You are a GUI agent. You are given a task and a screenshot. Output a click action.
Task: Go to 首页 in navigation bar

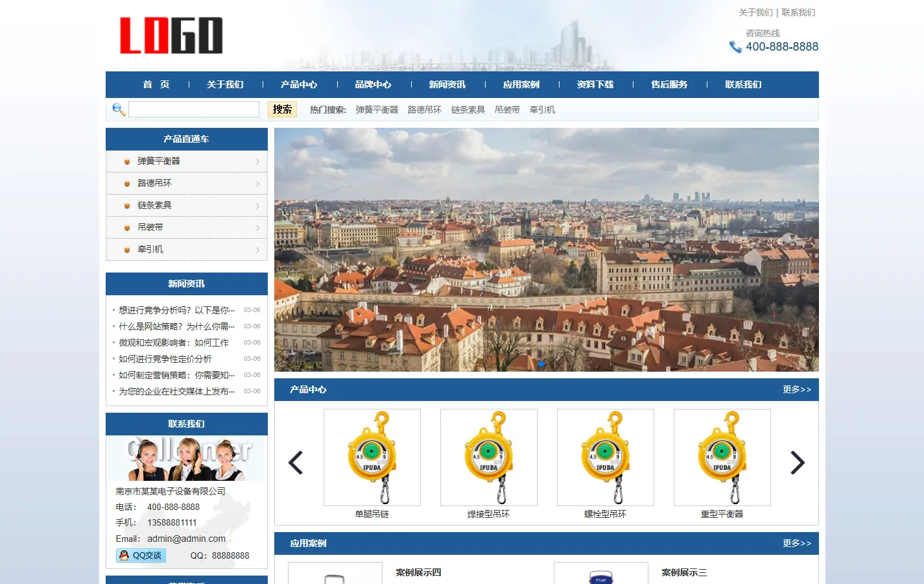pos(156,84)
